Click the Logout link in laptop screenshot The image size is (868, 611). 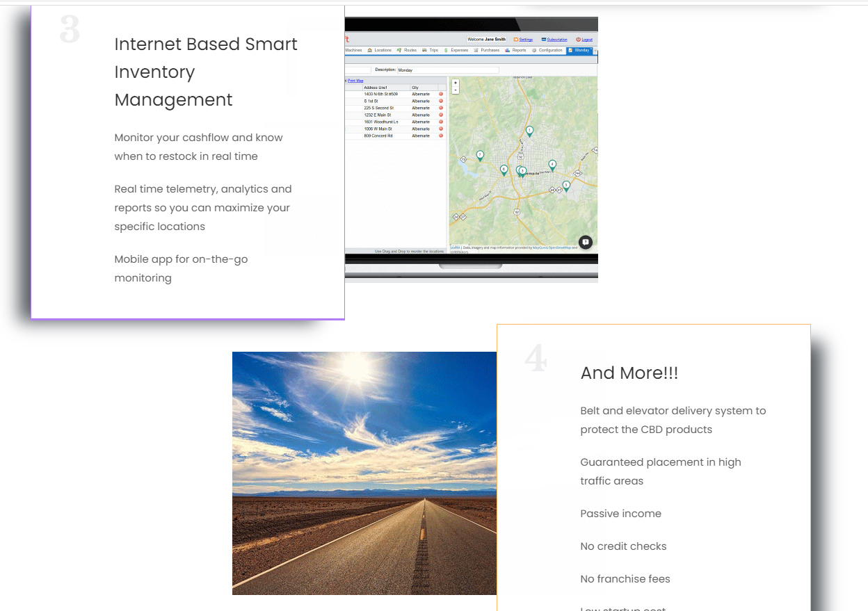pos(587,40)
